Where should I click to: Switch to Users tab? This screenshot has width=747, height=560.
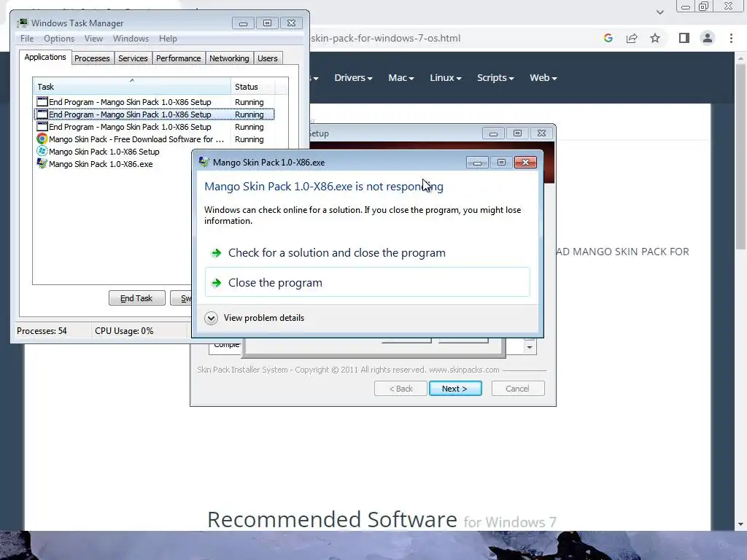[267, 58]
